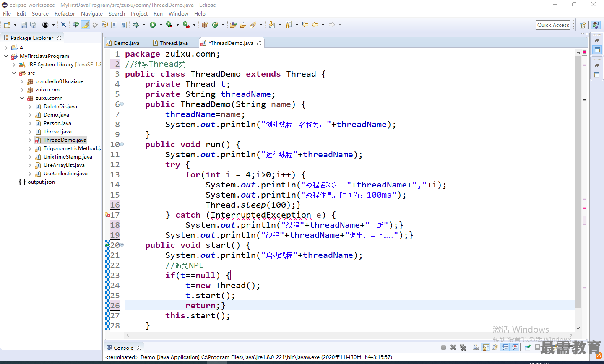Close the ThreadDemo.java editor tab
The width and height of the screenshot is (604, 364).
coord(259,43)
